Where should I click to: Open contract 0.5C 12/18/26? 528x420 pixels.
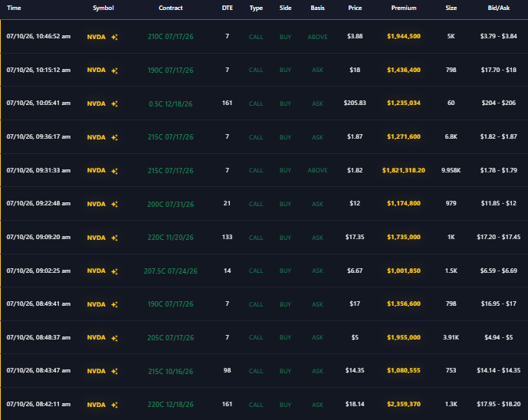point(171,103)
